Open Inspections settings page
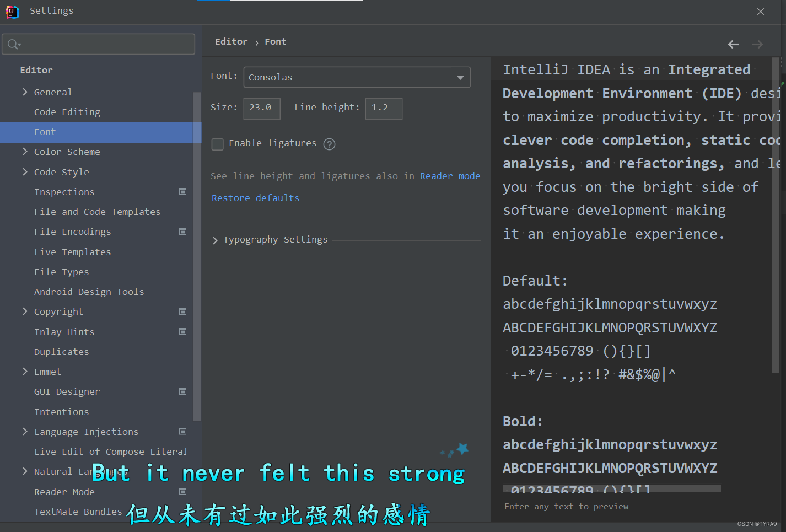This screenshot has width=786, height=532. (x=64, y=192)
